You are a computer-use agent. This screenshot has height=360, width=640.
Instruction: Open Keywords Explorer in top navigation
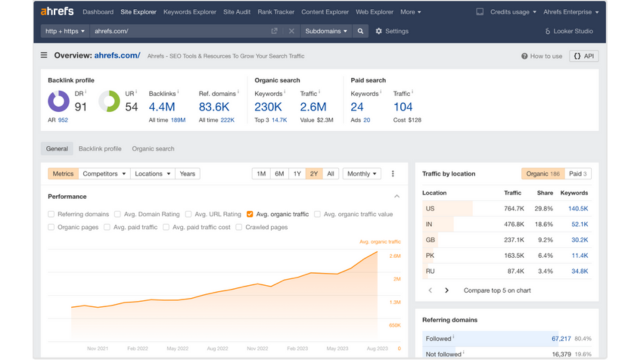pos(190,12)
